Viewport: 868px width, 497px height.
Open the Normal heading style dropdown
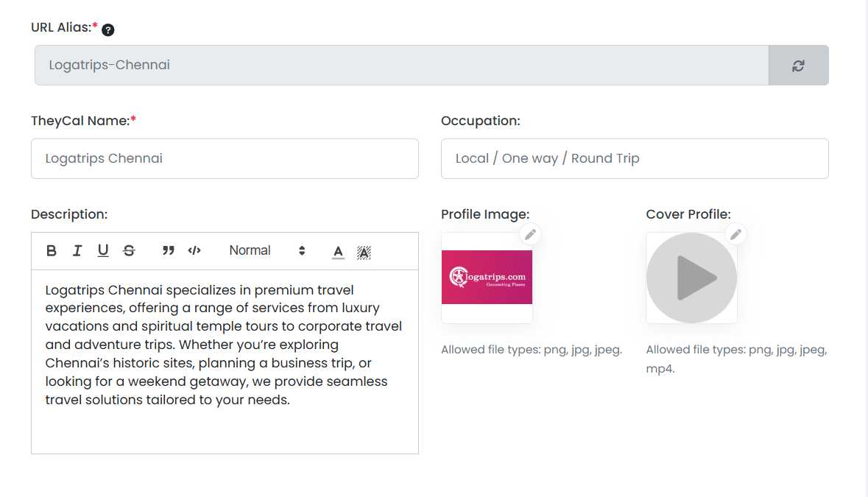(267, 251)
